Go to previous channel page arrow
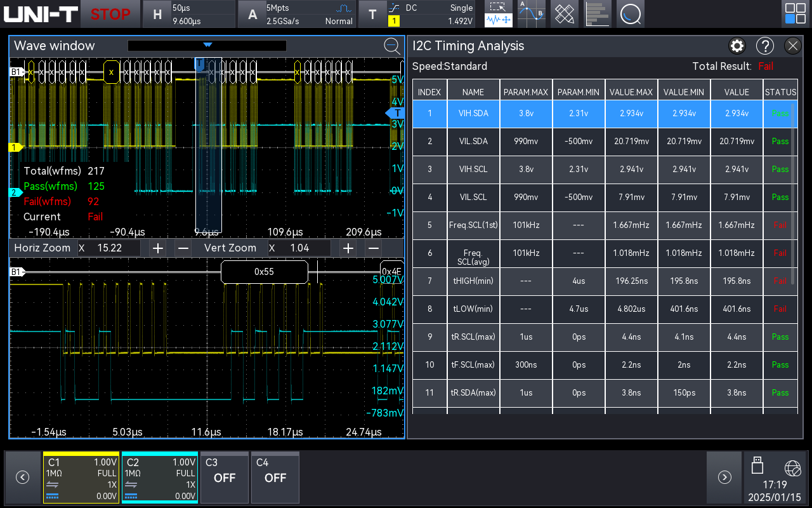 click(22, 478)
